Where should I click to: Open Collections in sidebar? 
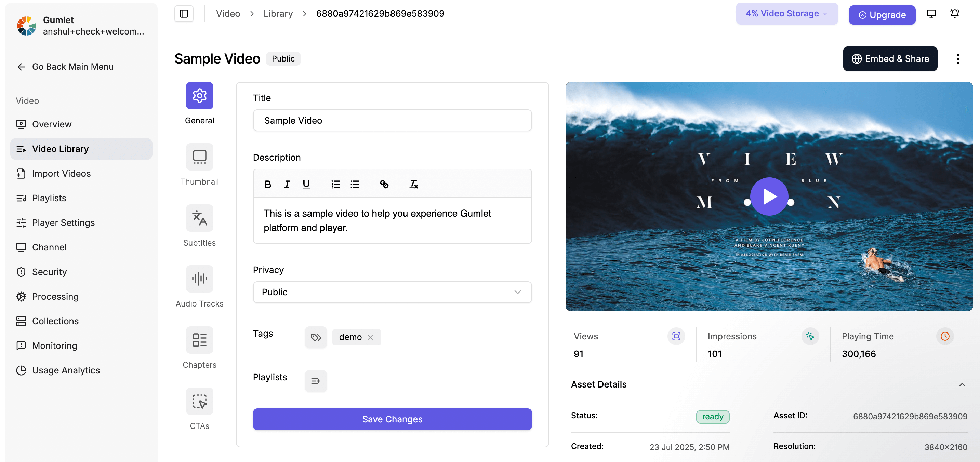pos(81,321)
